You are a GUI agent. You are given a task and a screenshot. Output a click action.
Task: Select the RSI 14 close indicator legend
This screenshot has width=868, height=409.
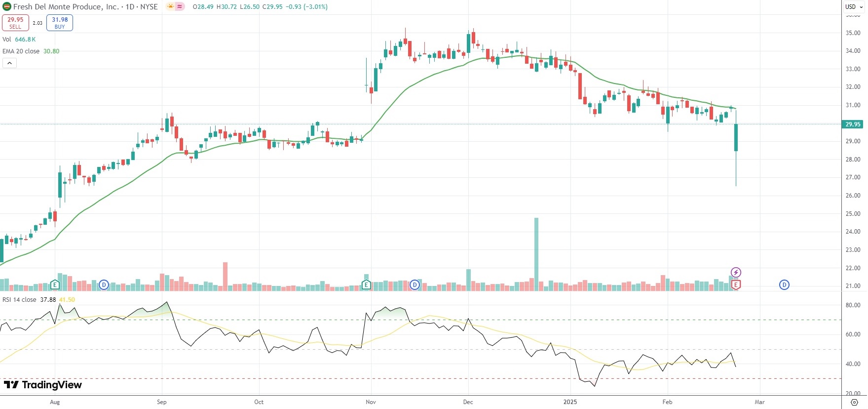click(19, 300)
